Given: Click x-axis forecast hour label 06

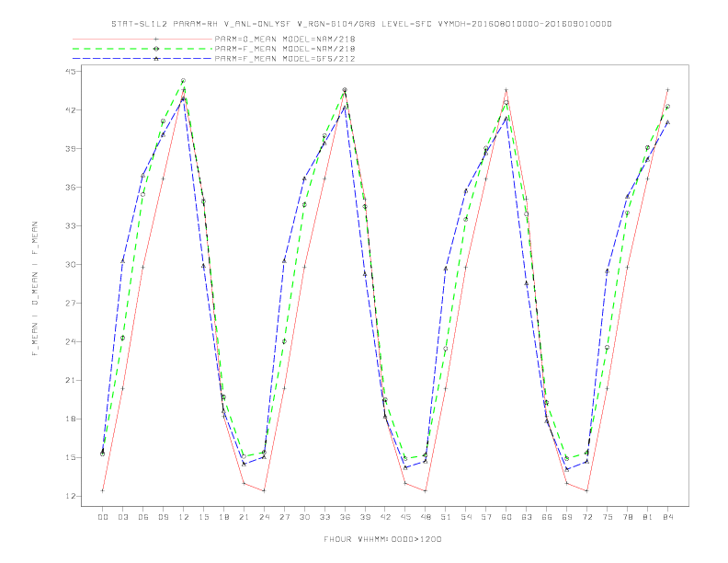Looking at the screenshot, I should click(143, 517).
